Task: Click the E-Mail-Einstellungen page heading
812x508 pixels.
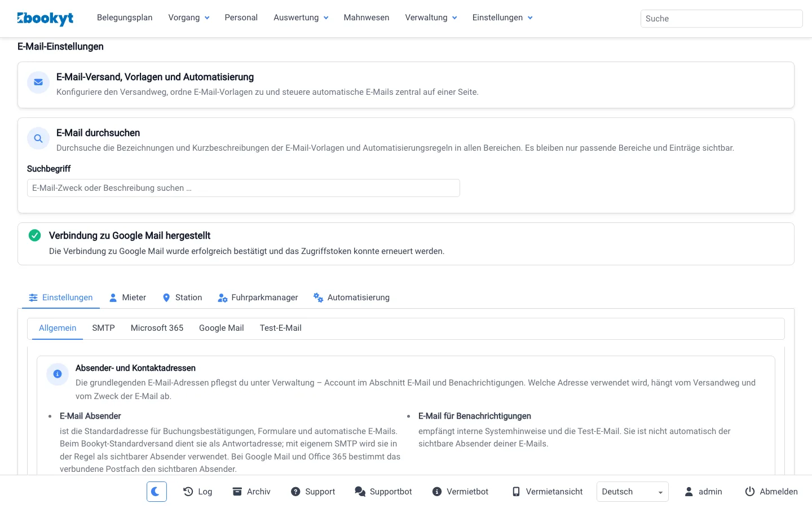Action: pyautogui.click(x=60, y=46)
